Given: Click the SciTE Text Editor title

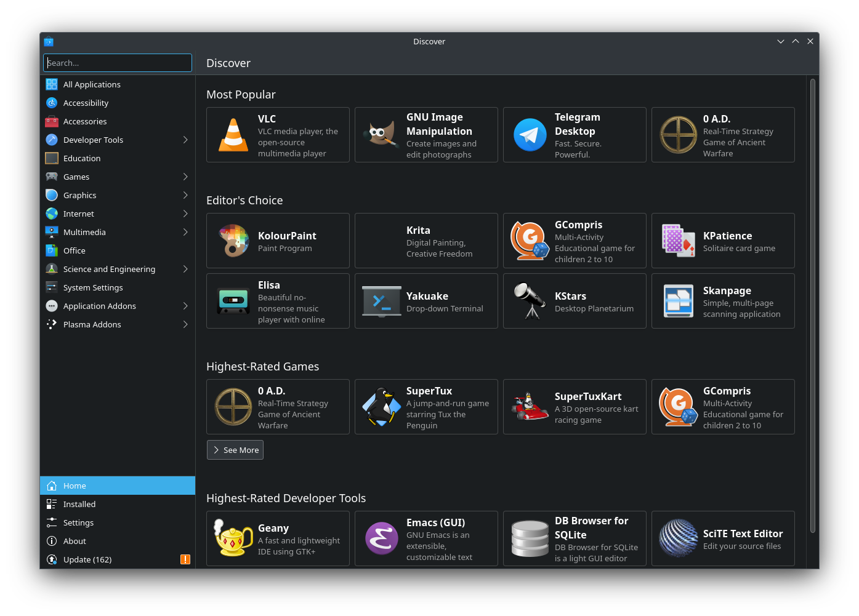Looking at the screenshot, I should (743, 534).
